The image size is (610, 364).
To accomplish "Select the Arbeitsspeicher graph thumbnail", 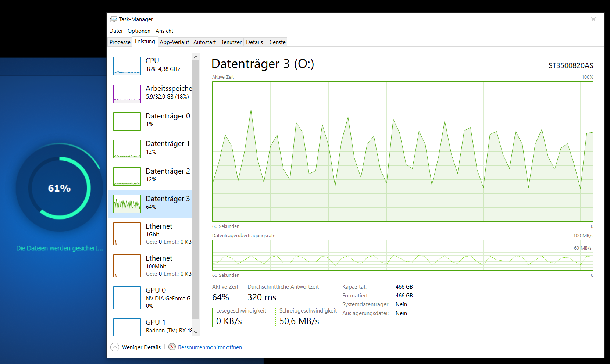I will tap(127, 94).
